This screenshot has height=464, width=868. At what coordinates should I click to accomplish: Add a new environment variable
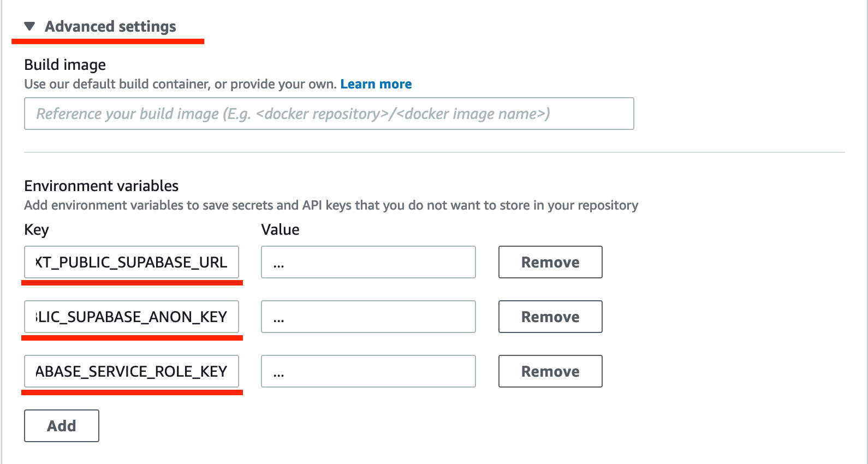[61, 425]
